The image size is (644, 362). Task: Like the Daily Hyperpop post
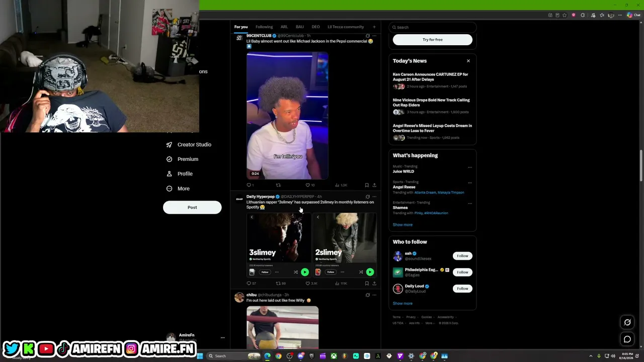point(310,283)
